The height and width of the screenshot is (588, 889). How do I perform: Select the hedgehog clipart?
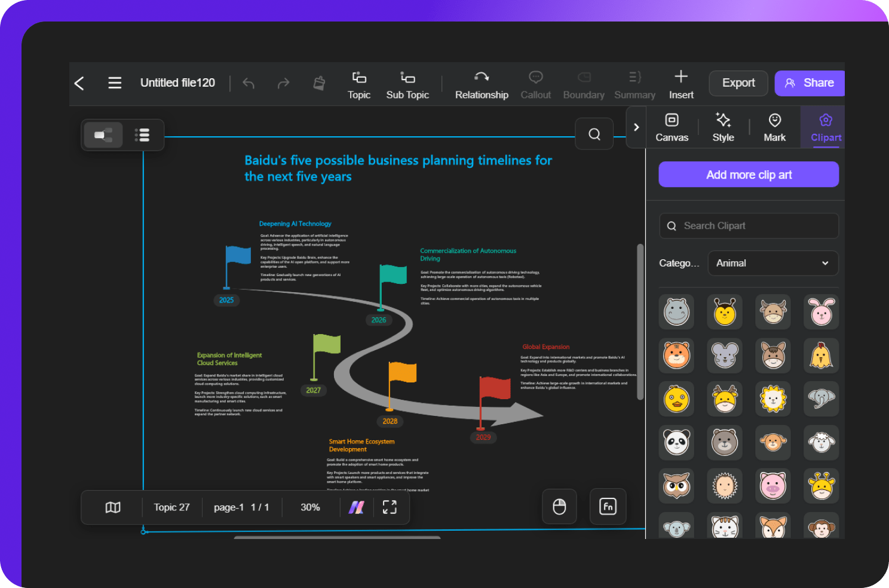725,486
